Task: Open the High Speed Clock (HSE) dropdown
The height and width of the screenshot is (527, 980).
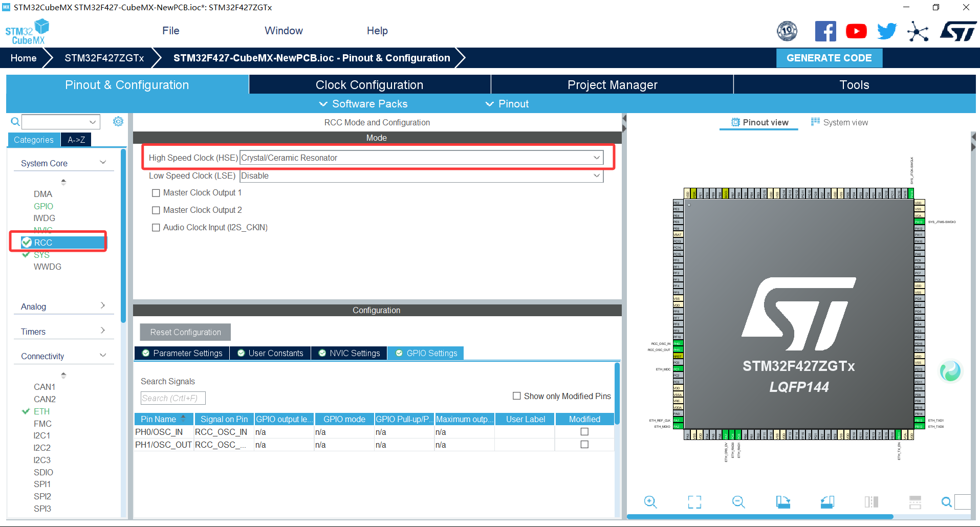Action: (596, 157)
